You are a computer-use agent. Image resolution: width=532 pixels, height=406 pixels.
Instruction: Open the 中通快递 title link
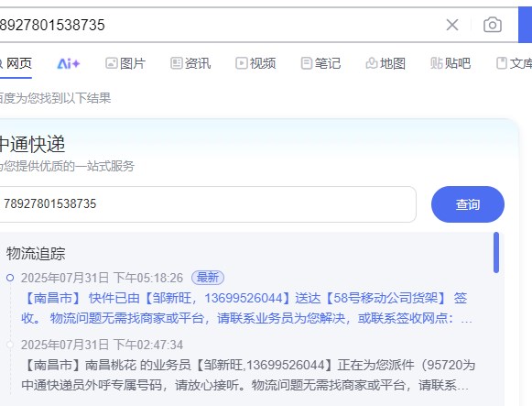32,144
